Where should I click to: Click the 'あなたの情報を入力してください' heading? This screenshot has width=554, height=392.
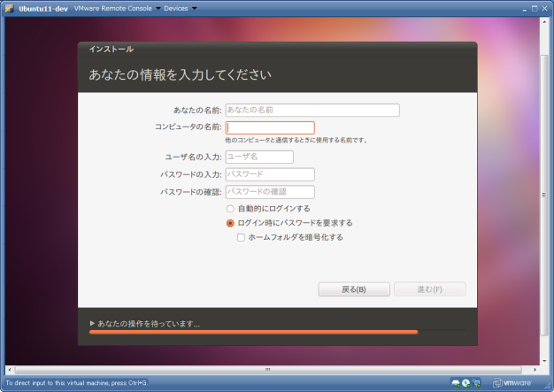(181, 74)
